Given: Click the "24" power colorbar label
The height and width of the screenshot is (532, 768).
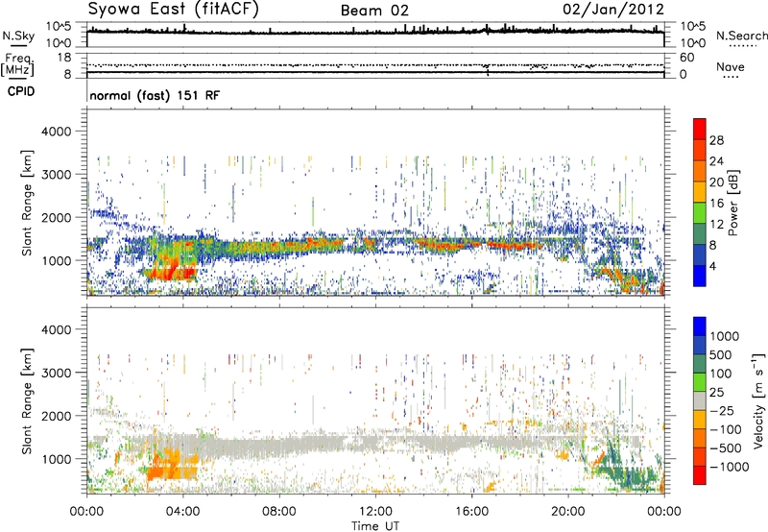Looking at the screenshot, I should [716, 161].
